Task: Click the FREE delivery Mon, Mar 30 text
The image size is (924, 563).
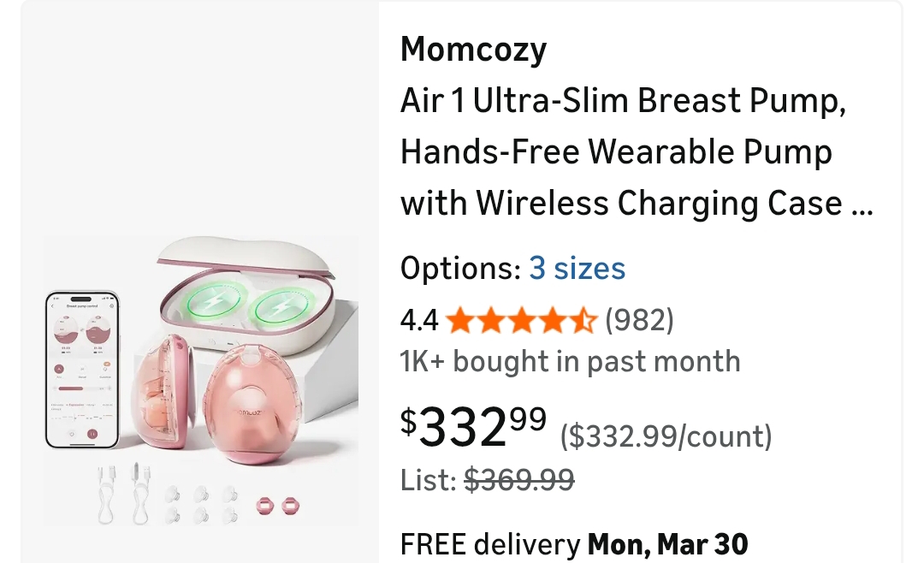Action: click(x=574, y=544)
